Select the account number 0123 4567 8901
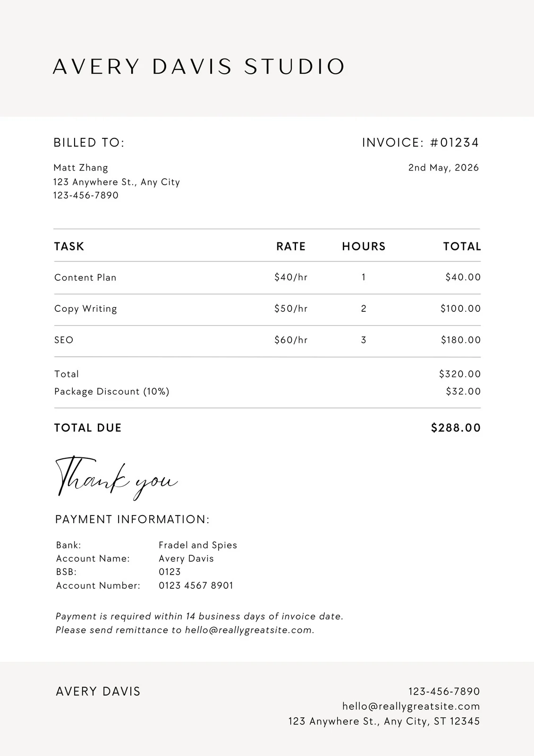Viewport: 534px width, 756px height. [196, 586]
